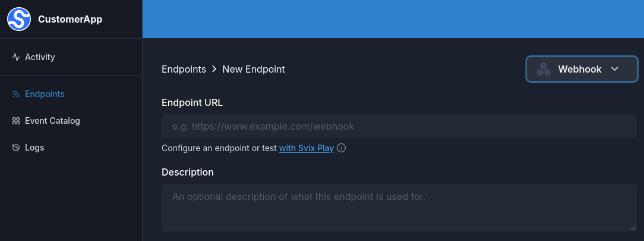Expand the down arrow on Webhook selector

click(x=615, y=69)
